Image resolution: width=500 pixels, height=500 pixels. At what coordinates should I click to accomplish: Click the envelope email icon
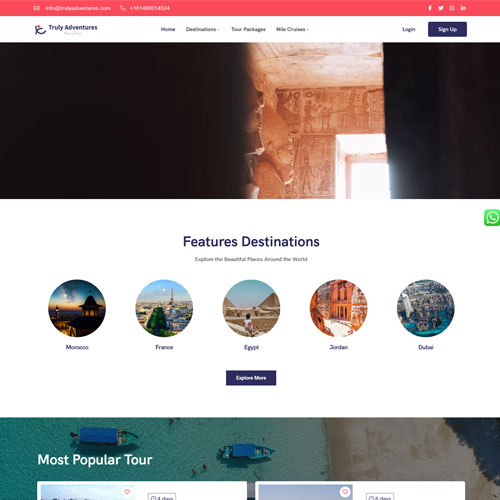coord(36,8)
